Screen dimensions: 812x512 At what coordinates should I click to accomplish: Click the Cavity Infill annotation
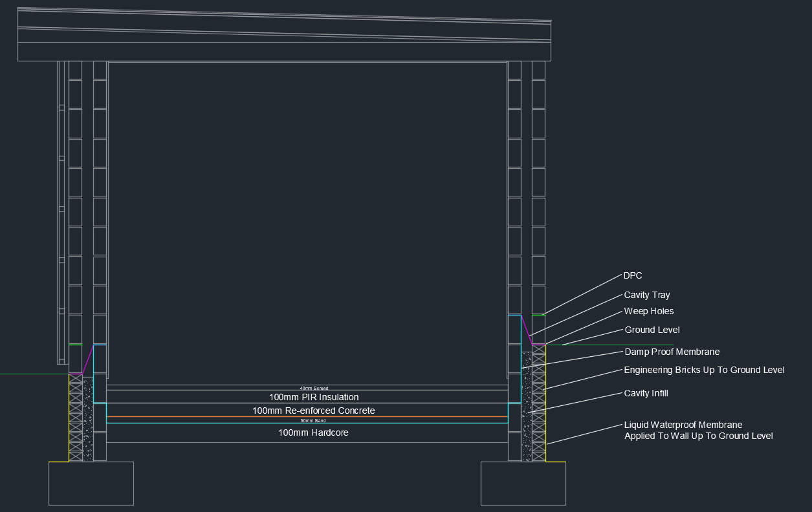point(646,393)
